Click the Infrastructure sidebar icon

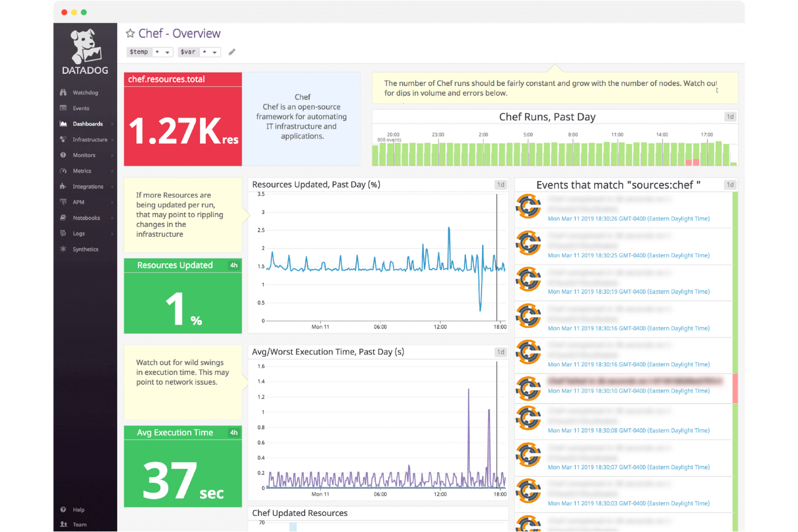tap(63, 140)
